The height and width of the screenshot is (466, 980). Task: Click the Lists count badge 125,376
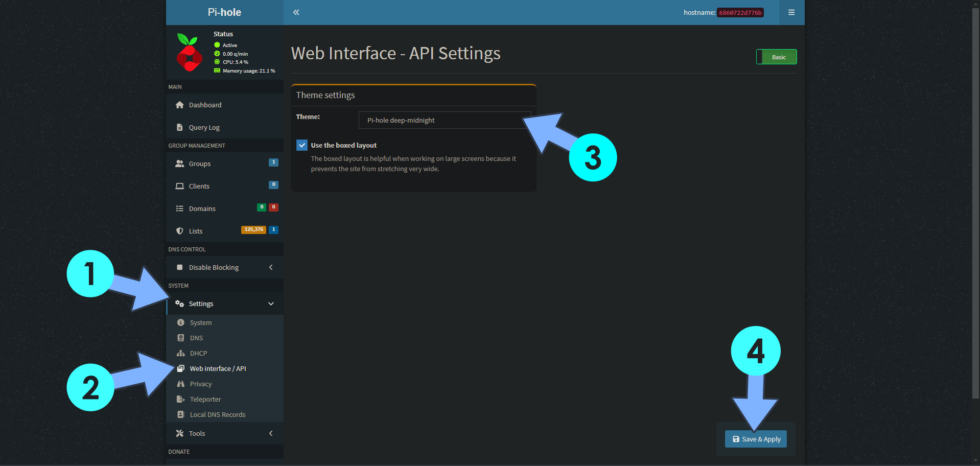[253, 229]
